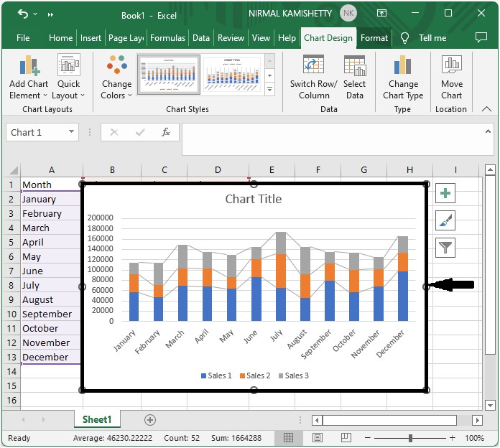500x448 pixels.
Task: Select column E header
Action: tap(272, 170)
